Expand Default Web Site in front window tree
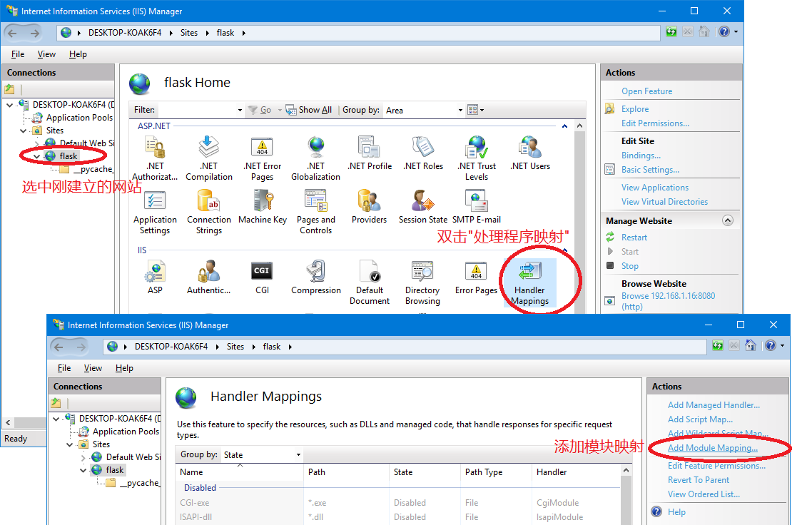This screenshot has height=525, width=812. coord(83,457)
